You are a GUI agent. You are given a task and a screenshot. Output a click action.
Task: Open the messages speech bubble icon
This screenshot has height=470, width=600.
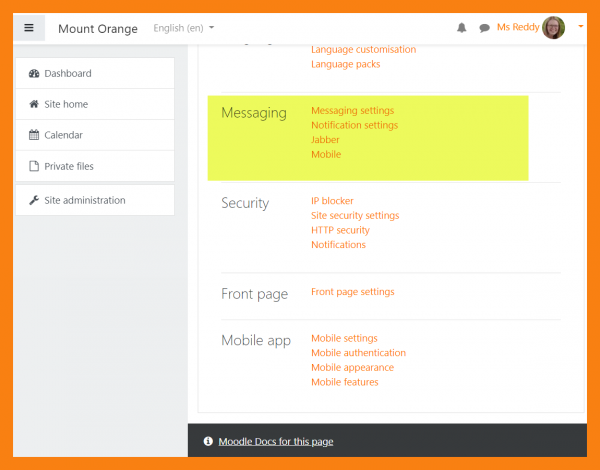click(484, 28)
